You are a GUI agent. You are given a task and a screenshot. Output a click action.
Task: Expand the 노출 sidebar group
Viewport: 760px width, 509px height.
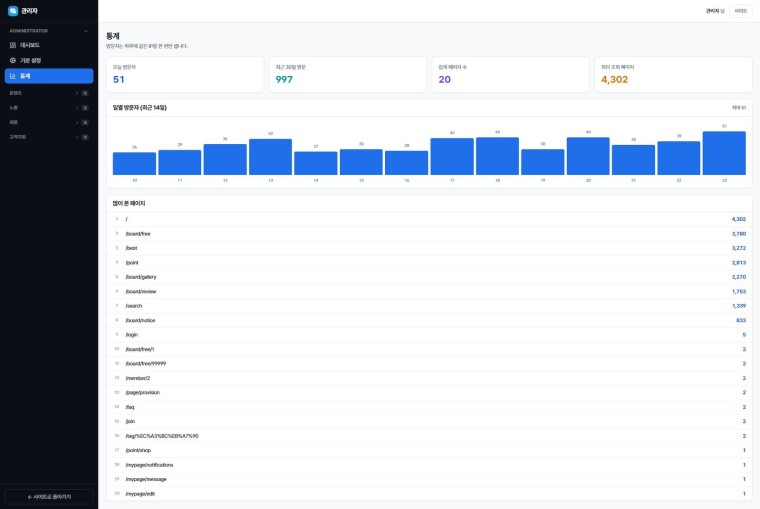click(x=49, y=108)
